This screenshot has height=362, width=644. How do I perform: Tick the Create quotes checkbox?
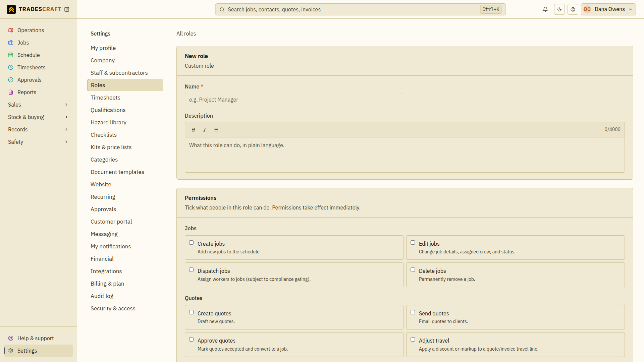[x=192, y=312]
